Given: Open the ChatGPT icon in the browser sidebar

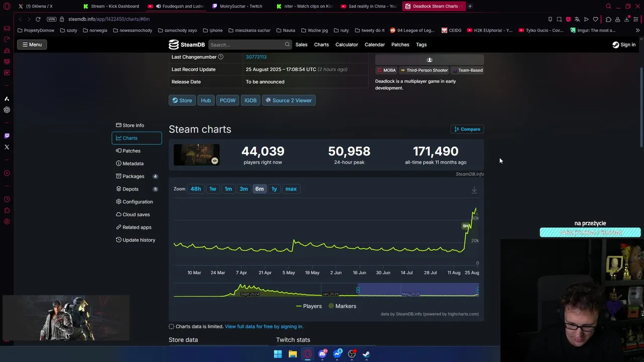Looking at the screenshot, I should (x=7, y=110).
